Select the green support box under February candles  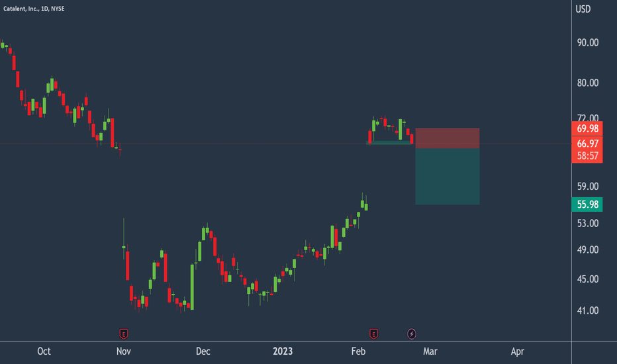coord(389,143)
